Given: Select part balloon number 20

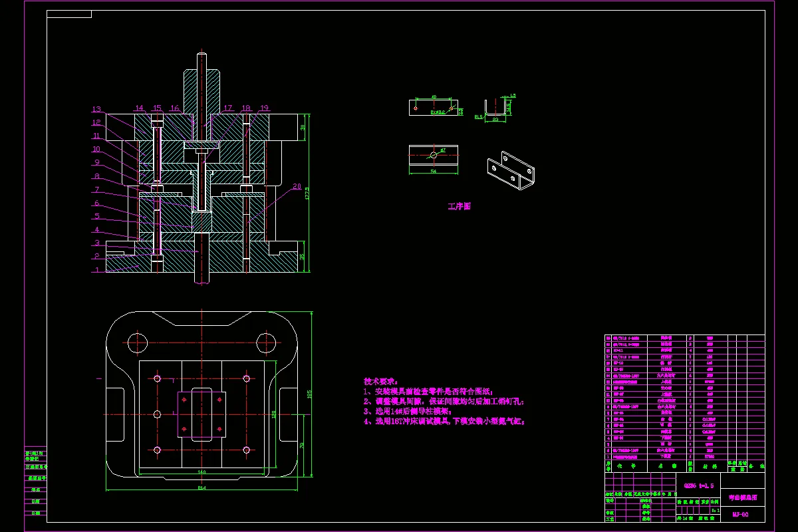Looking at the screenshot, I should pyautogui.click(x=297, y=186).
